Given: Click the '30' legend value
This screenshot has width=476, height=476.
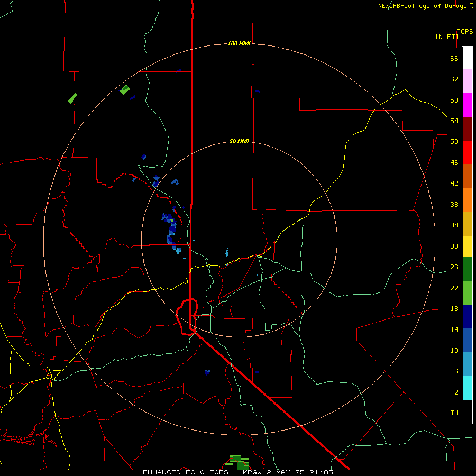Looking at the screenshot, I should coord(454,246).
